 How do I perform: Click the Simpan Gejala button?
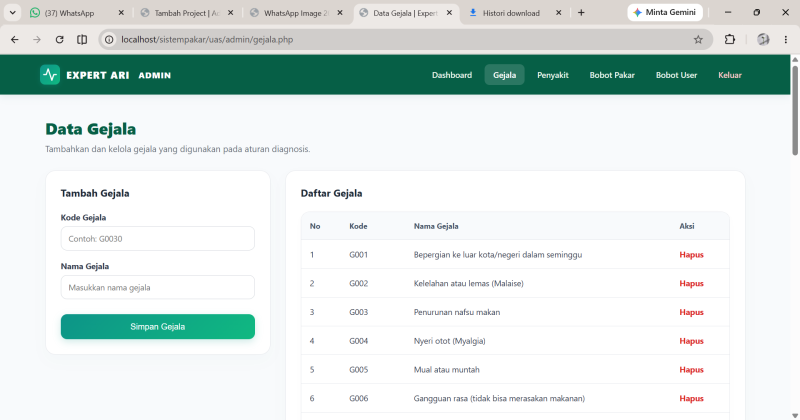click(x=158, y=327)
